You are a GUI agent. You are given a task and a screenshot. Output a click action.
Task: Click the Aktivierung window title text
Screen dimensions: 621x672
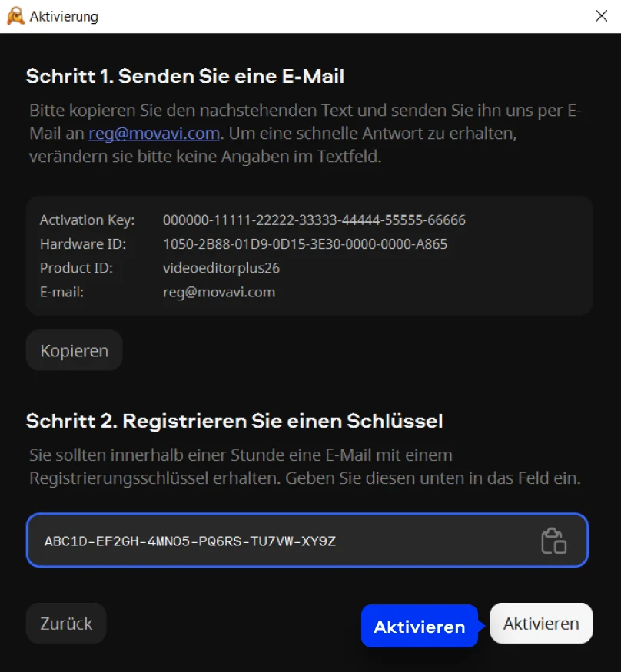(64, 16)
